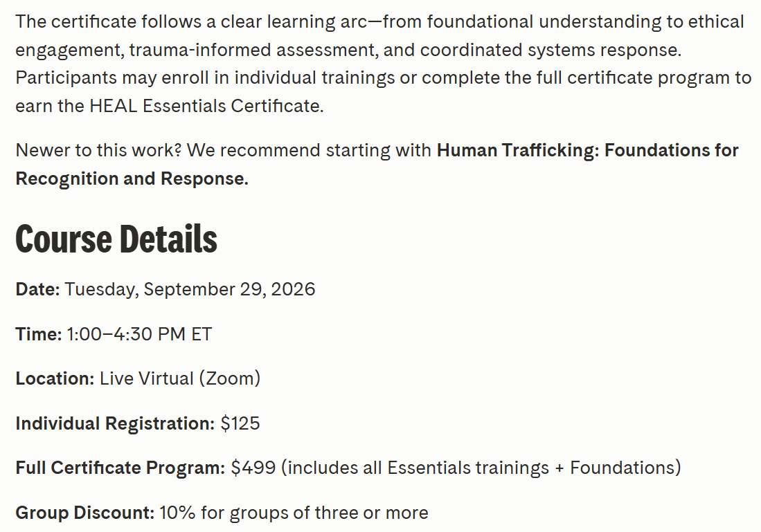Screen dimensions: 761x532
Task: Click Tuesday, September 29, 2026 text
Action: coord(190,289)
